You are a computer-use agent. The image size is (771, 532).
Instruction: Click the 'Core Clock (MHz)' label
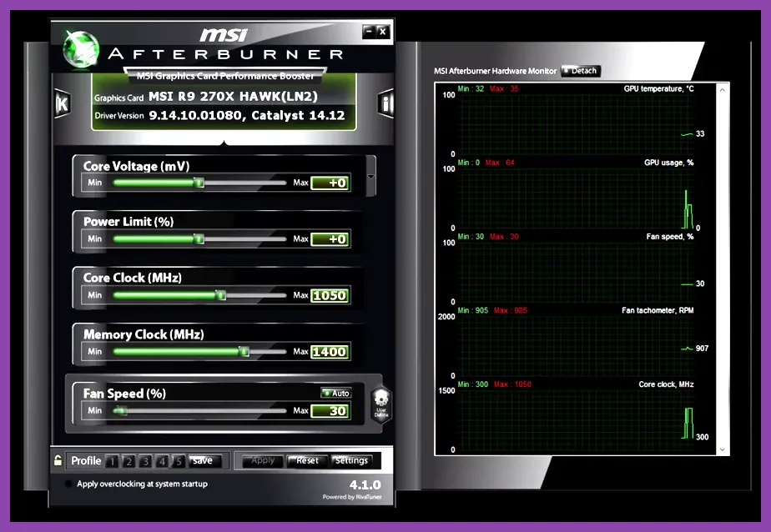[x=133, y=278]
